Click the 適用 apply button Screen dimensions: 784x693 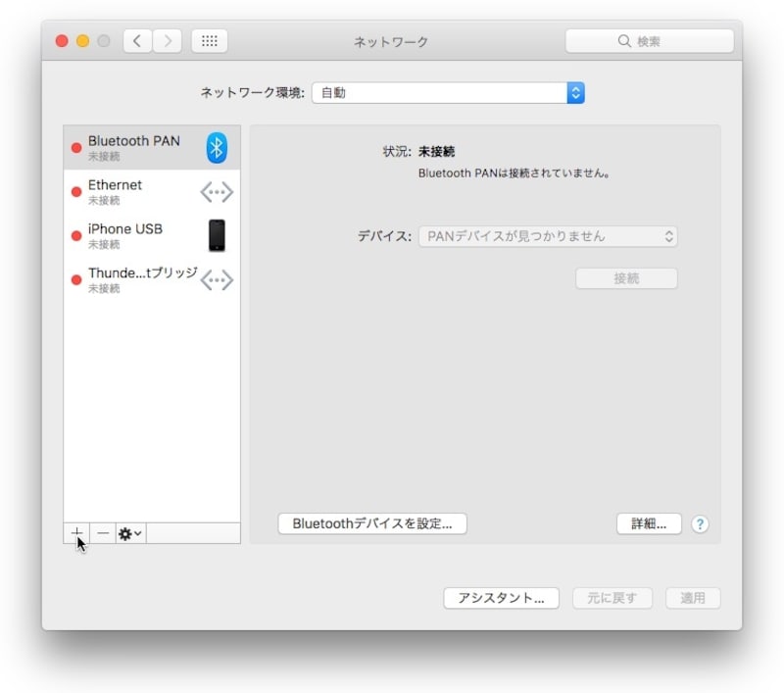[x=693, y=598]
